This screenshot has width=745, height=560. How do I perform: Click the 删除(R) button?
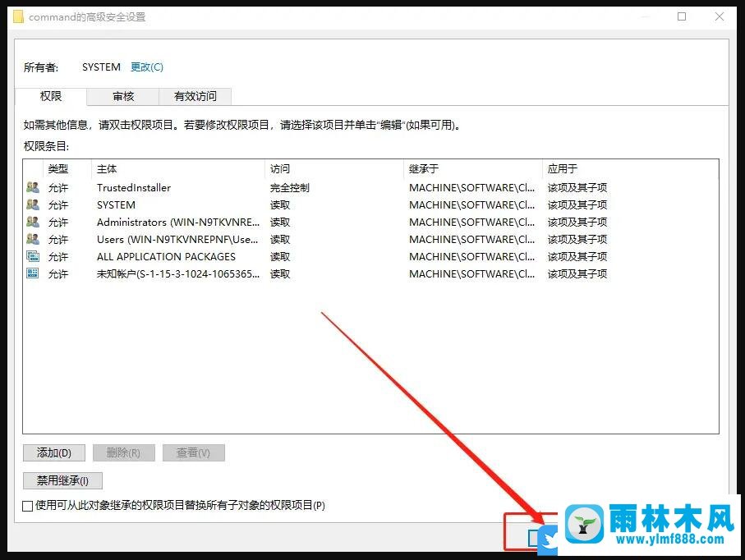[123, 452]
